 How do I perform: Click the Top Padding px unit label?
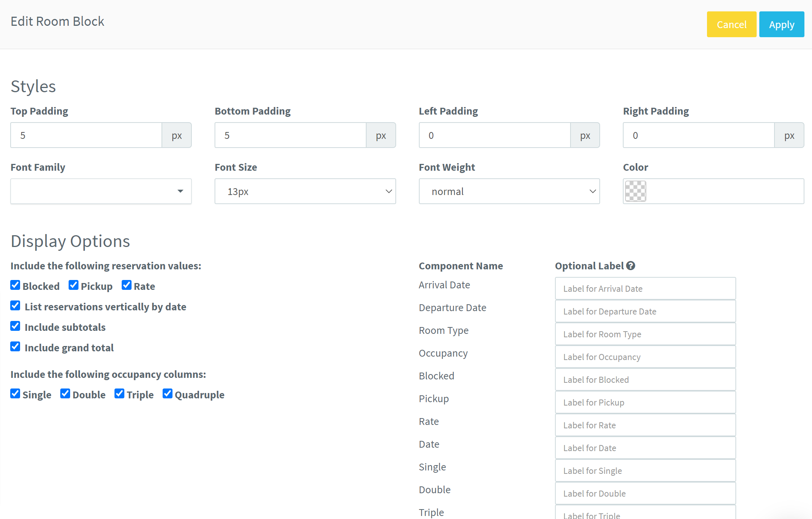coord(177,135)
